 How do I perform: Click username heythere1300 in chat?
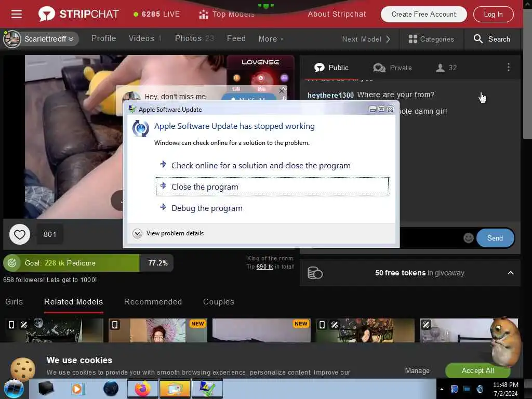(330, 95)
